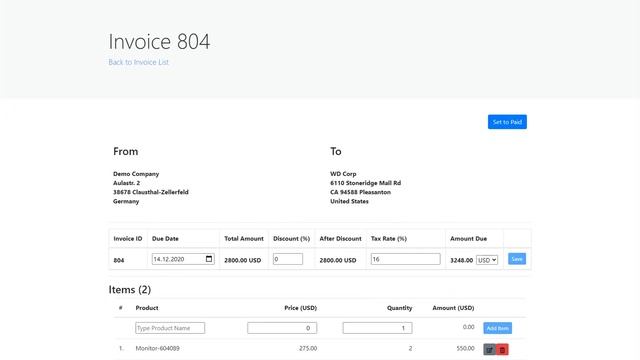Click the Set to Paid button

pyautogui.click(x=507, y=122)
